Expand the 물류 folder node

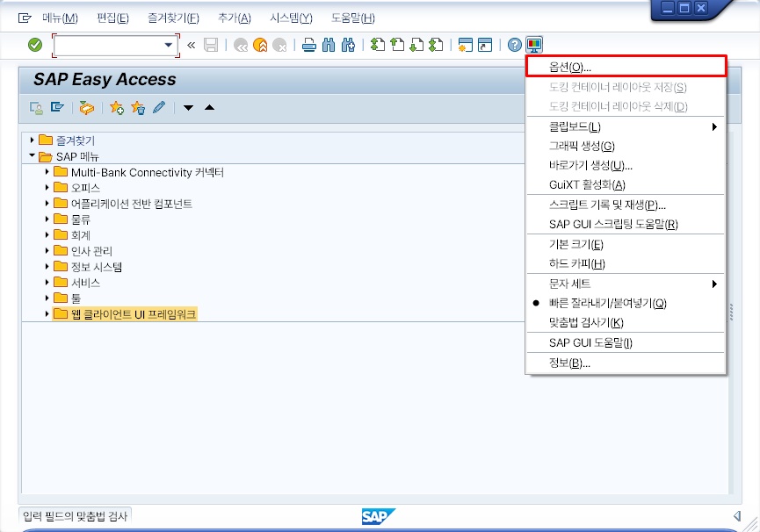47,219
